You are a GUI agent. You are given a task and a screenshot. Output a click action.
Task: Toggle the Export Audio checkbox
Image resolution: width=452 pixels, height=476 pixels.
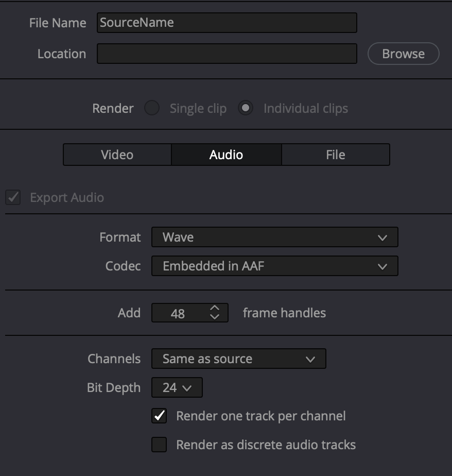(x=13, y=198)
